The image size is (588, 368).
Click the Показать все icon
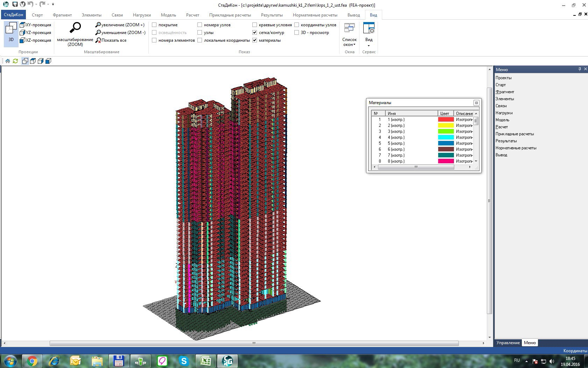[x=98, y=40]
